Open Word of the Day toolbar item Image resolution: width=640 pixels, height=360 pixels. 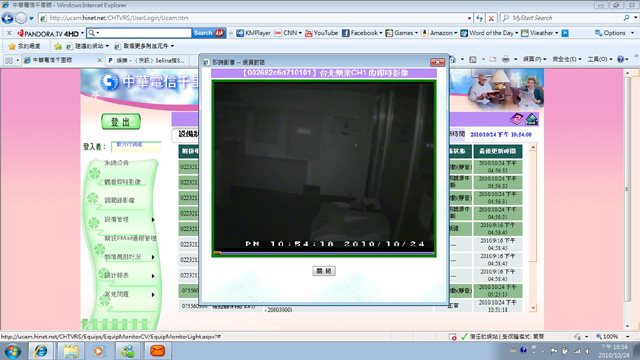pyautogui.click(x=487, y=33)
